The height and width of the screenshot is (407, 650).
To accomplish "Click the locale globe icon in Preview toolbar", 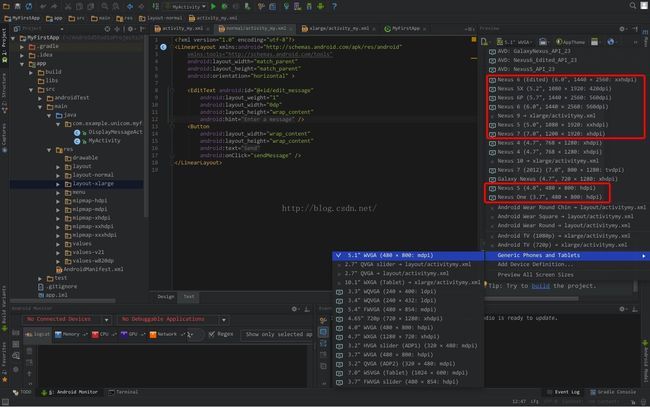I will point(611,41).
